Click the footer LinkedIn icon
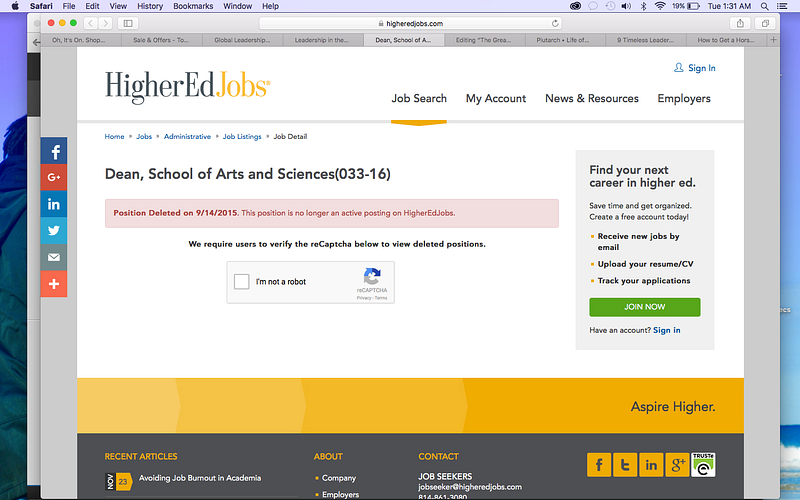800x500 pixels. click(651, 465)
